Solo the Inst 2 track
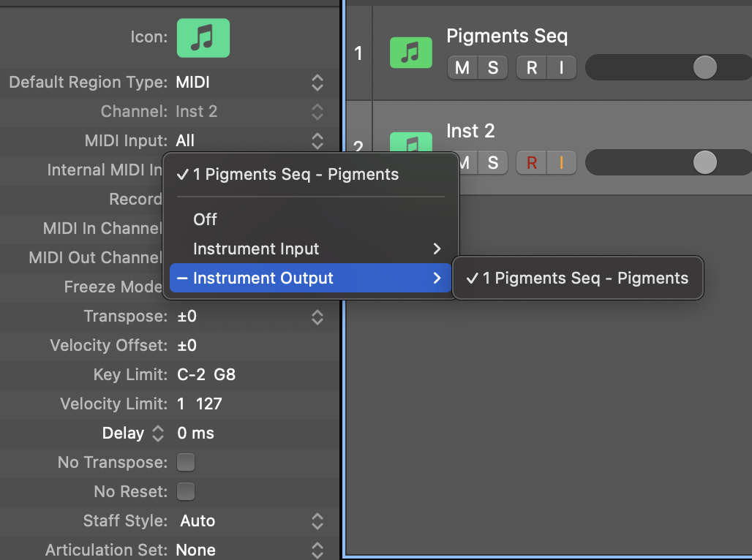Image resolution: width=752 pixels, height=560 pixels. point(492,162)
